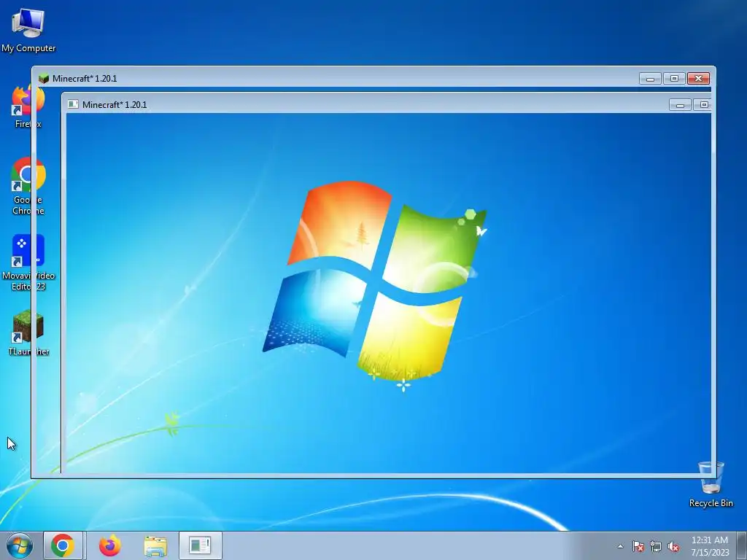The width and height of the screenshot is (747, 560).
Task: Open My Computer desktop icon
Action: (28, 31)
